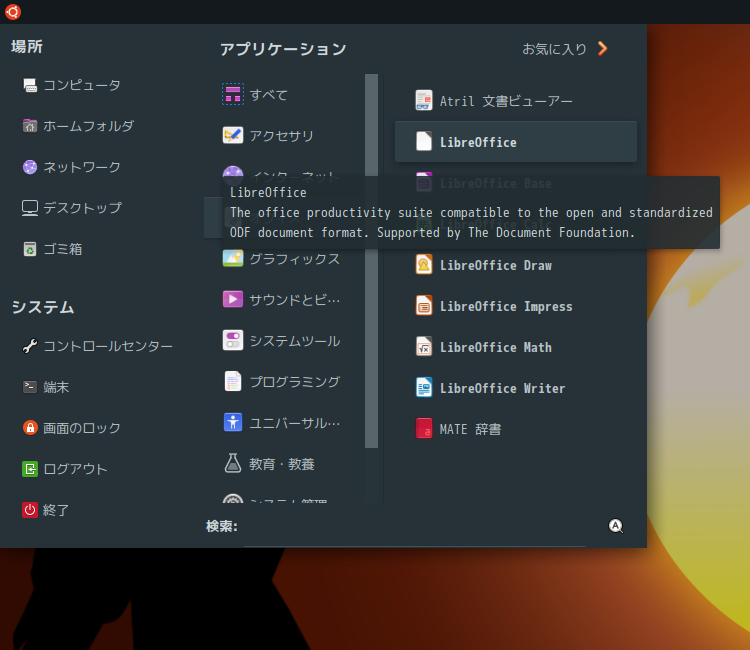Select システムツール category icon
The width and height of the screenshot is (750, 650).
pyautogui.click(x=233, y=341)
